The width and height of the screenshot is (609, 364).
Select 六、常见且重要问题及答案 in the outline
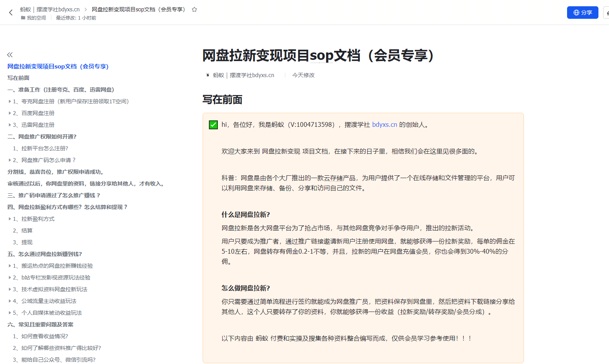click(40, 324)
